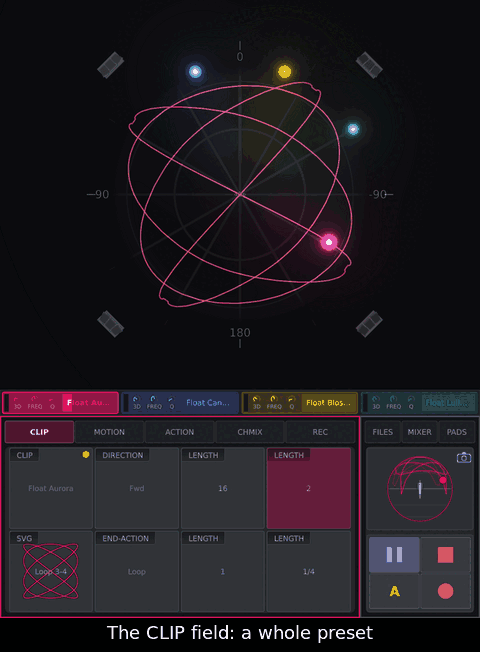Click the pink Lissajous trajectory path
This screenshot has width=480, height=652.
tap(240, 195)
